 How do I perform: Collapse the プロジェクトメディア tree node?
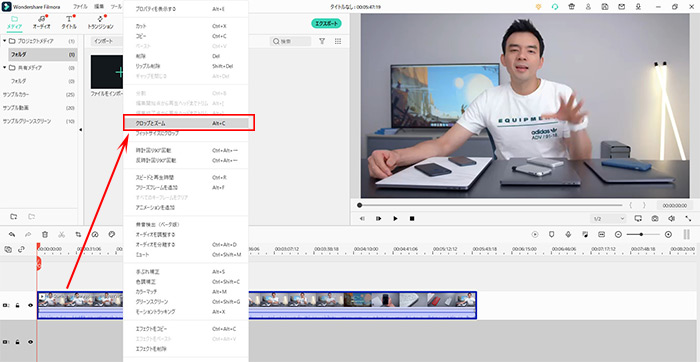point(5,41)
